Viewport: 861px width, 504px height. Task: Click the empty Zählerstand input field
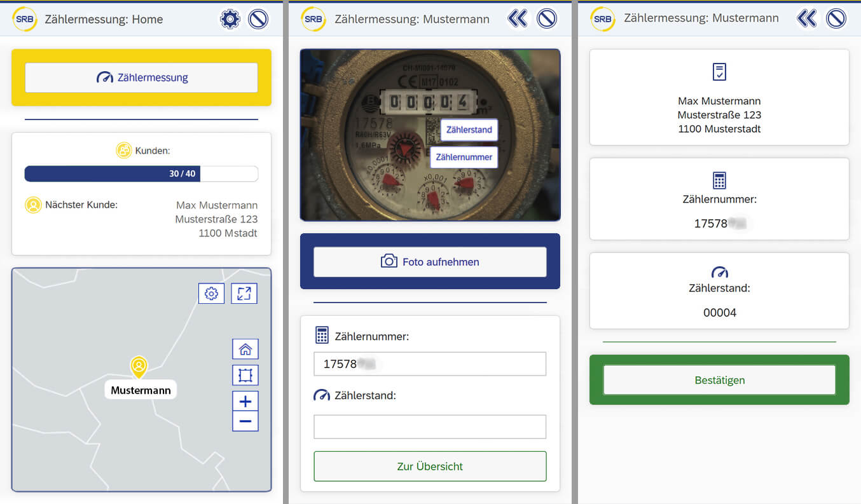(x=430, y=426)
